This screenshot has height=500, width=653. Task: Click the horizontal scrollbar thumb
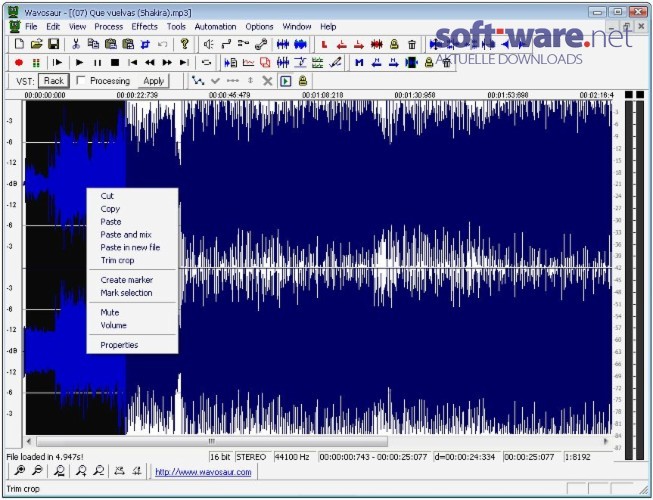[212, 441]
